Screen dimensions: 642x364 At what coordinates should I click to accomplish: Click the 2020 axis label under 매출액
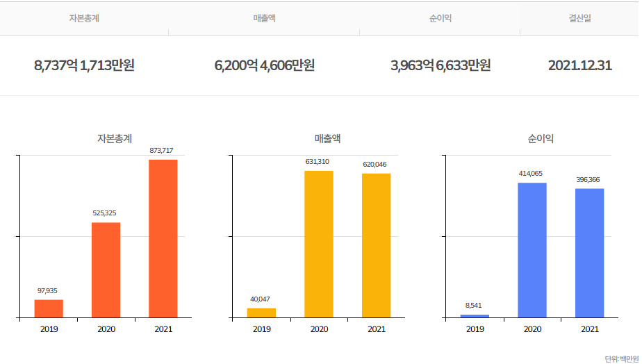(x=319, y=329)
